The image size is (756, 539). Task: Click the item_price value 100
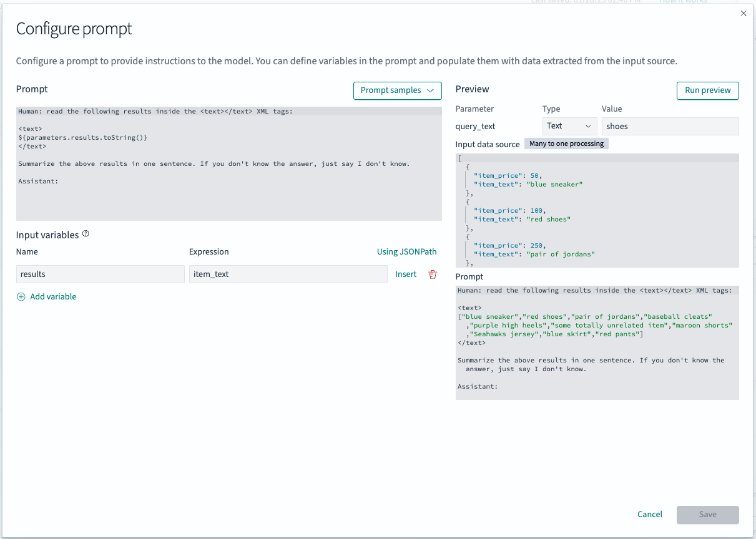point(536,211)
